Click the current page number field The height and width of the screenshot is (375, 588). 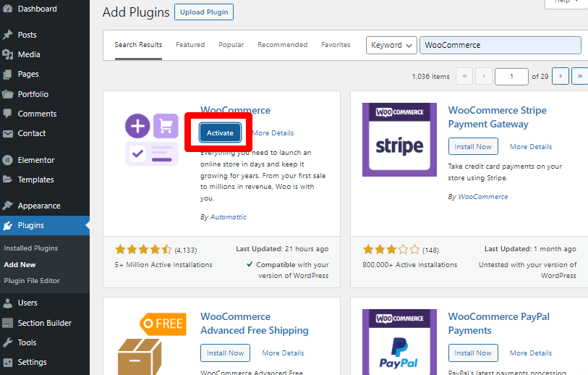coord(511,77)
